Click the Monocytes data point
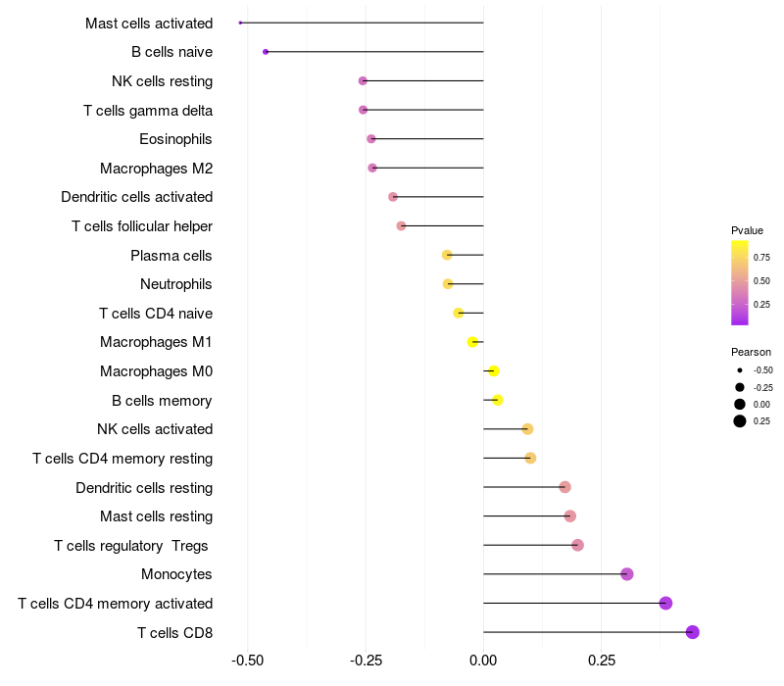784x686 pixels. pos(627,574)
